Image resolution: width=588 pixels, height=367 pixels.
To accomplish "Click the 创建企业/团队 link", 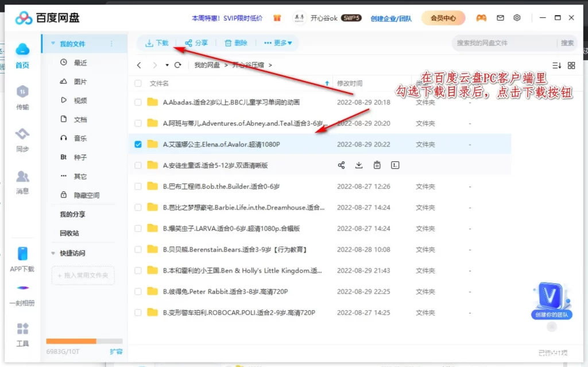I will (391, 18).
